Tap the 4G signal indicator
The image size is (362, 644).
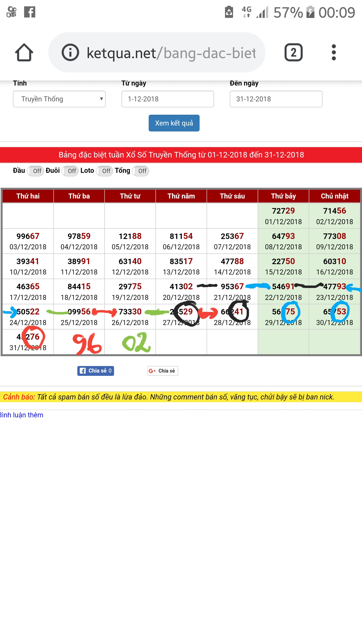(246, 12)
